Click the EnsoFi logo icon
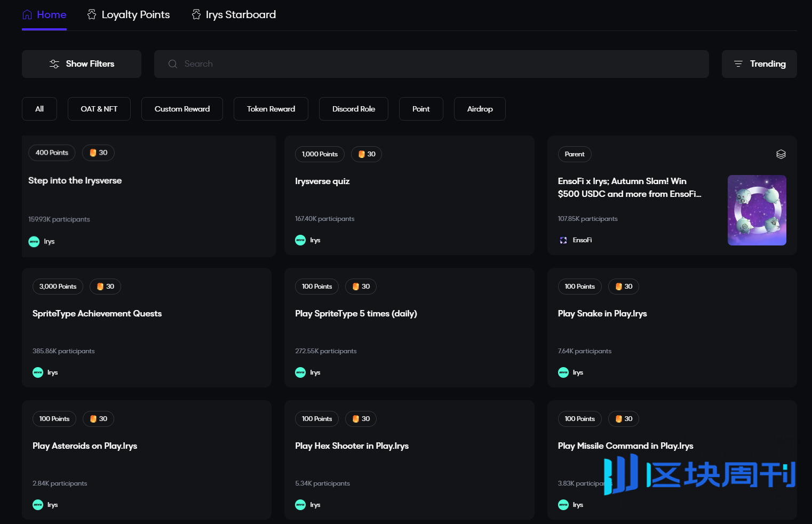Image resolution: width=812 pixels, height=524 pixels. click(x=563, y=240)
